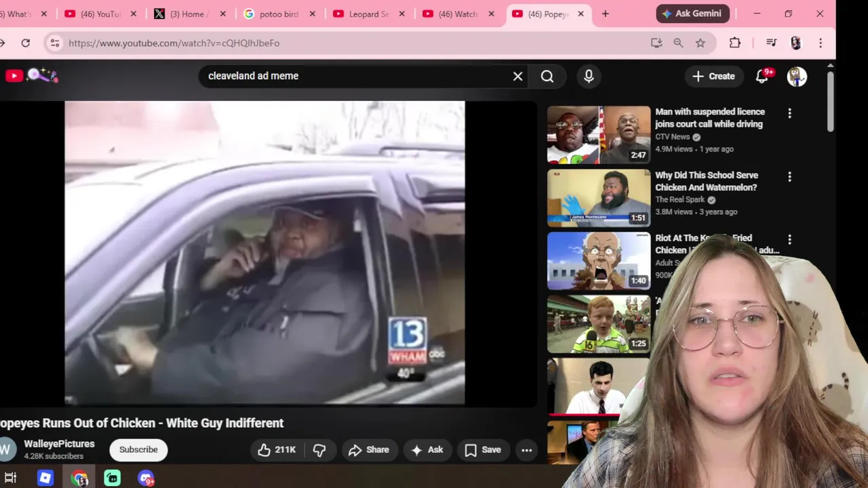Switch to the '(46) YouTu' tab

click(100, 14)
